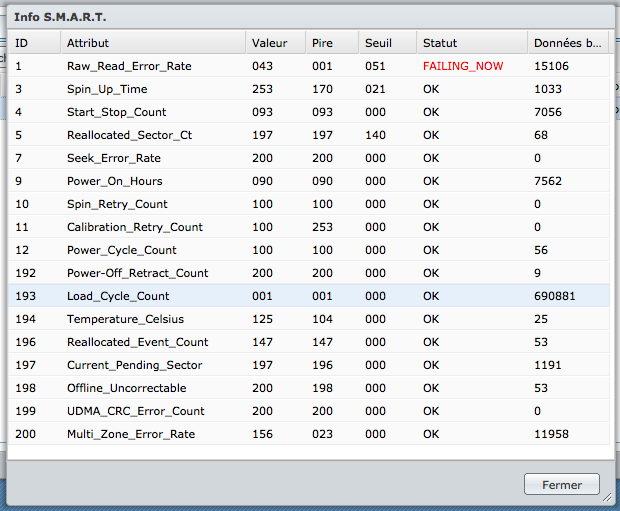Click the Fermer button
This screenshot has width=620, height=511.
click(561, 484)
